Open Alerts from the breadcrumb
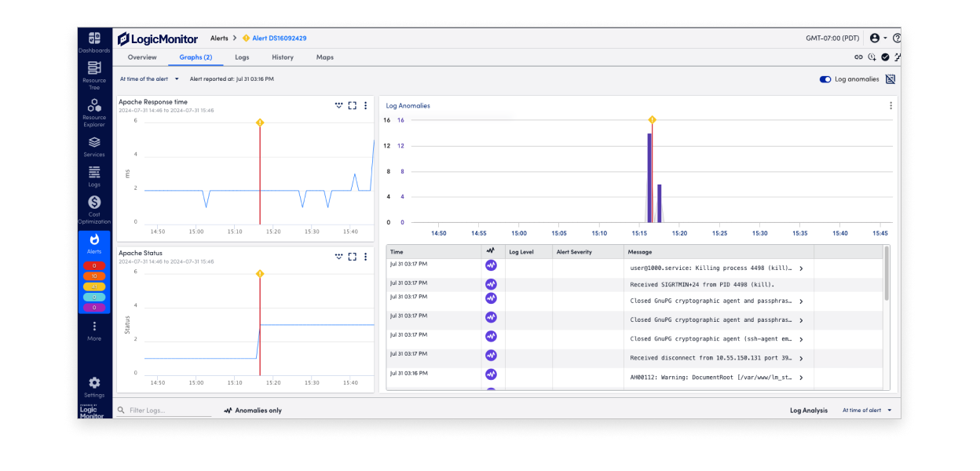This screenshot has height=471, width=980. point(219,37)
